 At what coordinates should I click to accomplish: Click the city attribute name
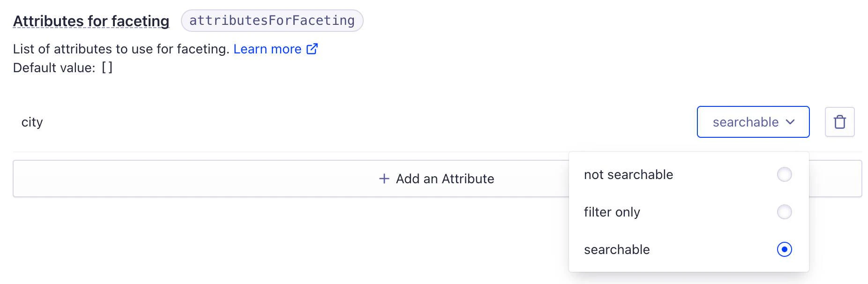(x=32, y=122)
